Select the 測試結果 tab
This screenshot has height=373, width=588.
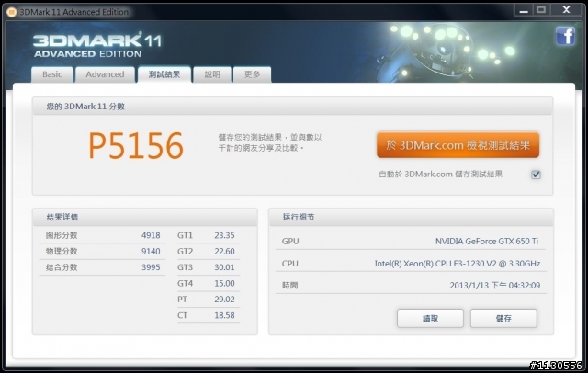click(164, 74)
